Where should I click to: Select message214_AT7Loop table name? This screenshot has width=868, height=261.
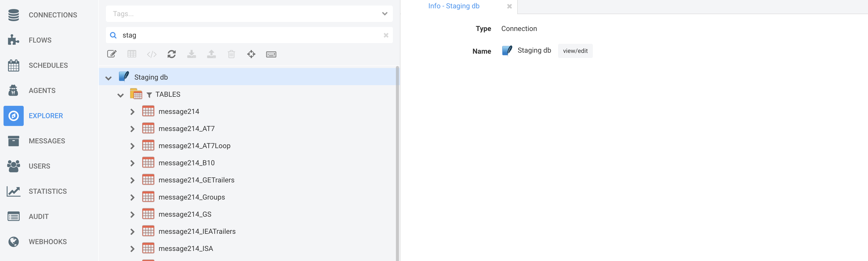(194, 146)
